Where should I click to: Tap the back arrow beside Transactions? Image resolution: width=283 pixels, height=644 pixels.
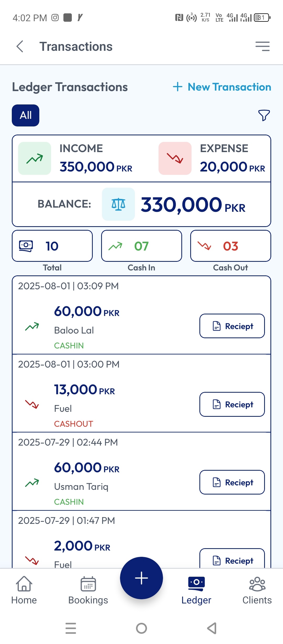pyautogui.click(x=20, y=47)
